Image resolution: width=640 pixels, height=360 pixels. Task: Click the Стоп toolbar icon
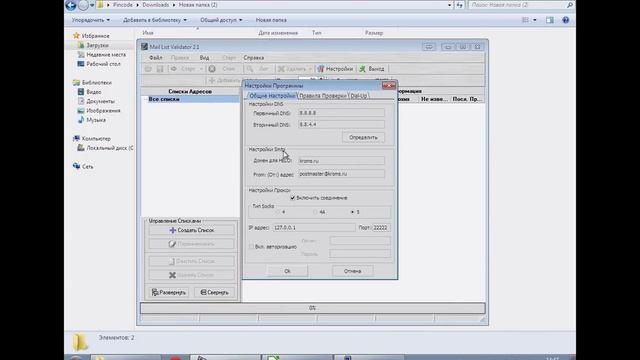coord(212,69)
